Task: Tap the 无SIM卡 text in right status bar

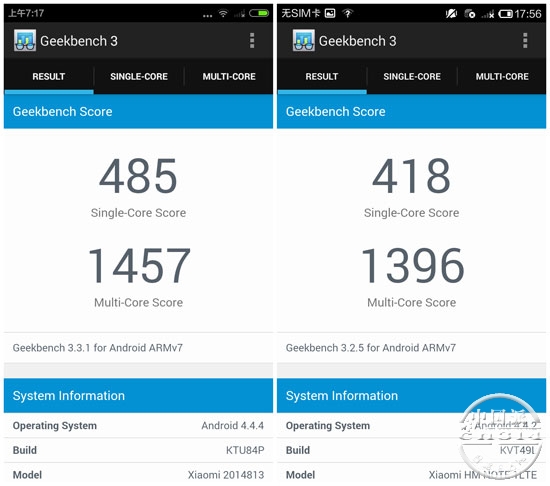Action: [301, 13]
